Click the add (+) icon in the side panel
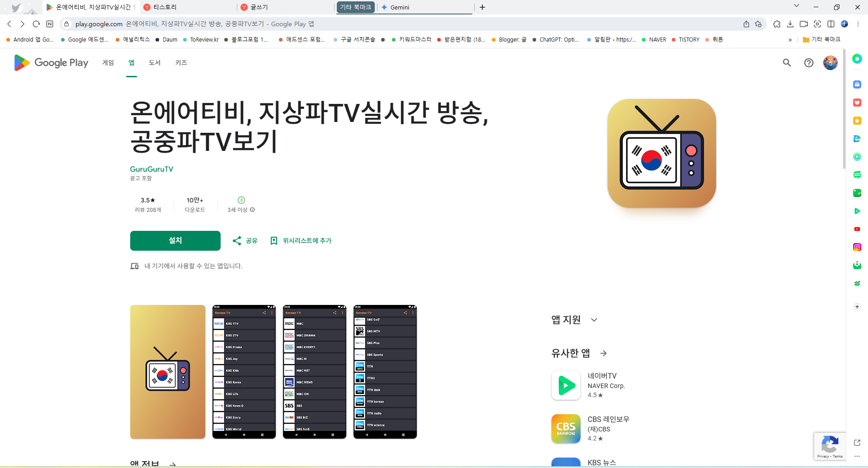Viewport: 868px width, 468px height. 857,307
